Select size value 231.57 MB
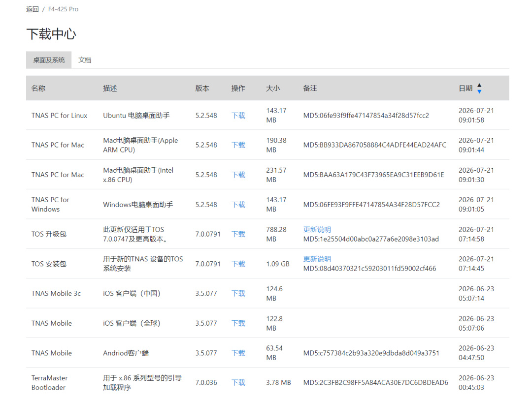This screenshot has width=532, height=400. point(276,175)
